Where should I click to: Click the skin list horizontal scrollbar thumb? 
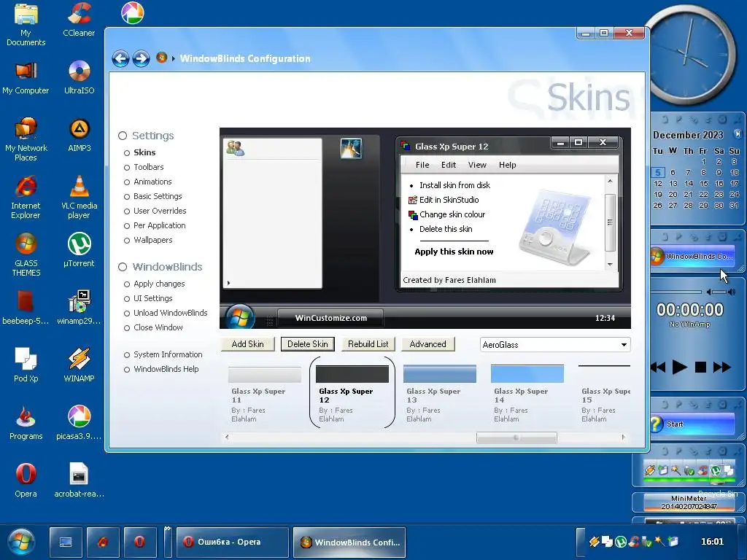[516, 437]
